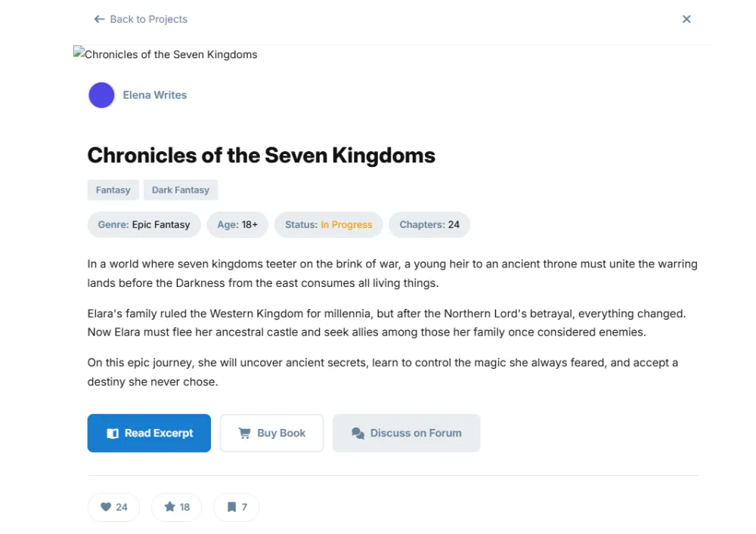Open the Elena Writes author link

coord(154,95)
